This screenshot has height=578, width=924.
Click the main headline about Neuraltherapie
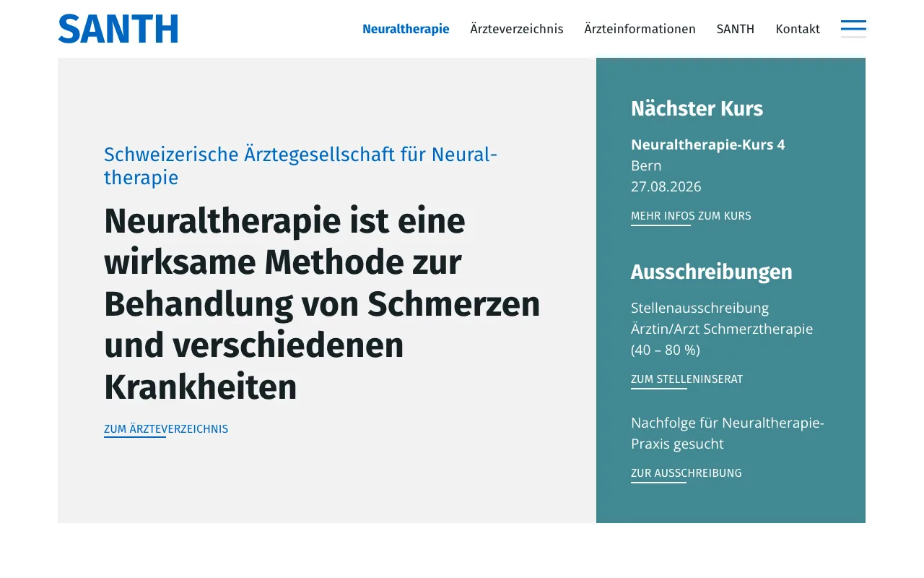click(x=322, y=304)
